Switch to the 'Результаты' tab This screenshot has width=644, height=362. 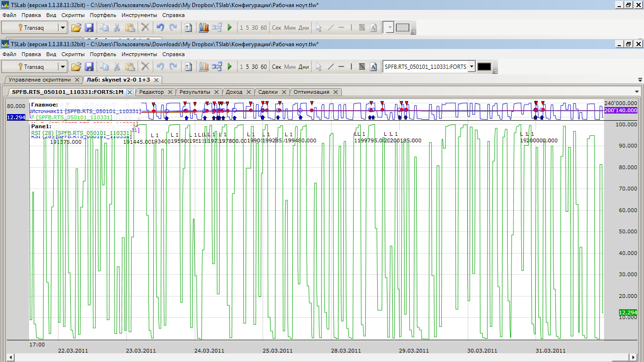click(x=194, y=92)
